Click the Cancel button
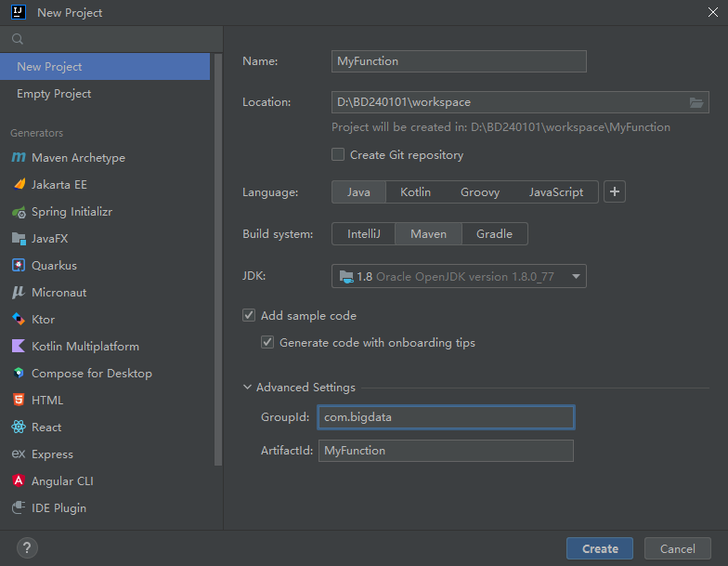The width and height of the screenshot is (728, 566). click(x=678, y=548)
